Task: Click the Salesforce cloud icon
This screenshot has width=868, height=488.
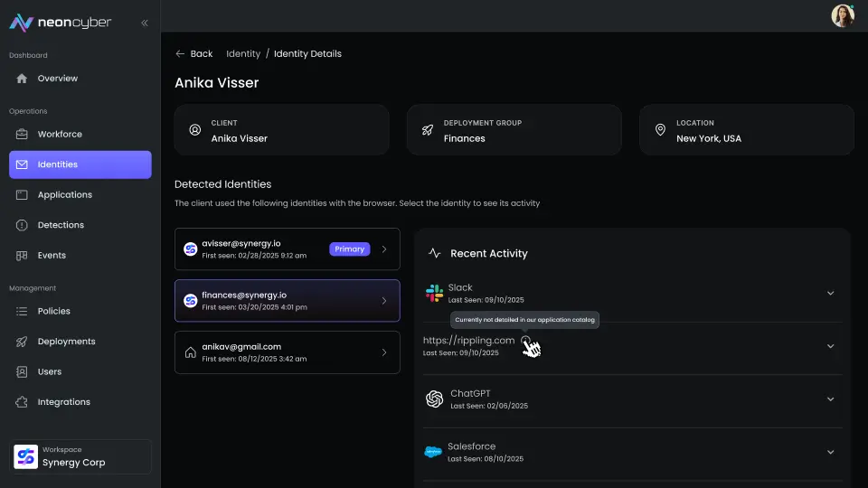Action: coord(433,452)
